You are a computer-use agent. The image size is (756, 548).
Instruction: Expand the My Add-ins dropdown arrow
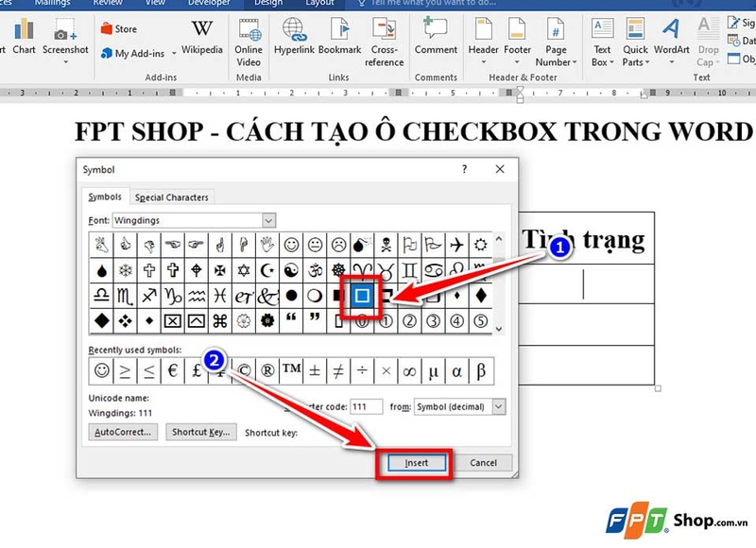point(174,54)
